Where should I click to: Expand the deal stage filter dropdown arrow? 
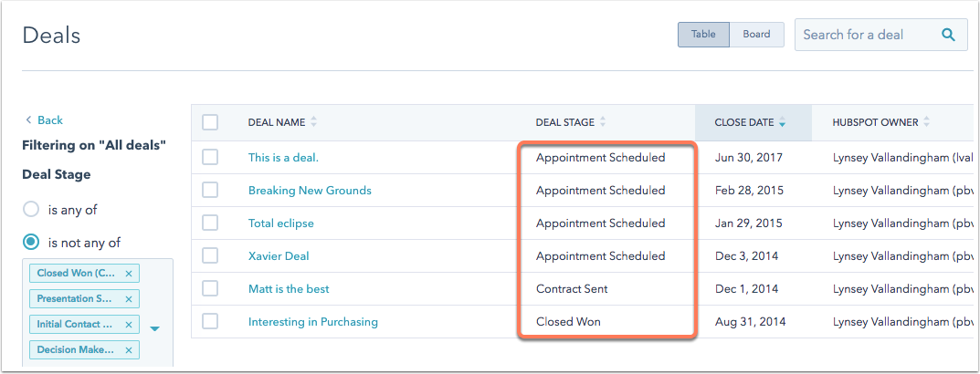pos(155,328)
